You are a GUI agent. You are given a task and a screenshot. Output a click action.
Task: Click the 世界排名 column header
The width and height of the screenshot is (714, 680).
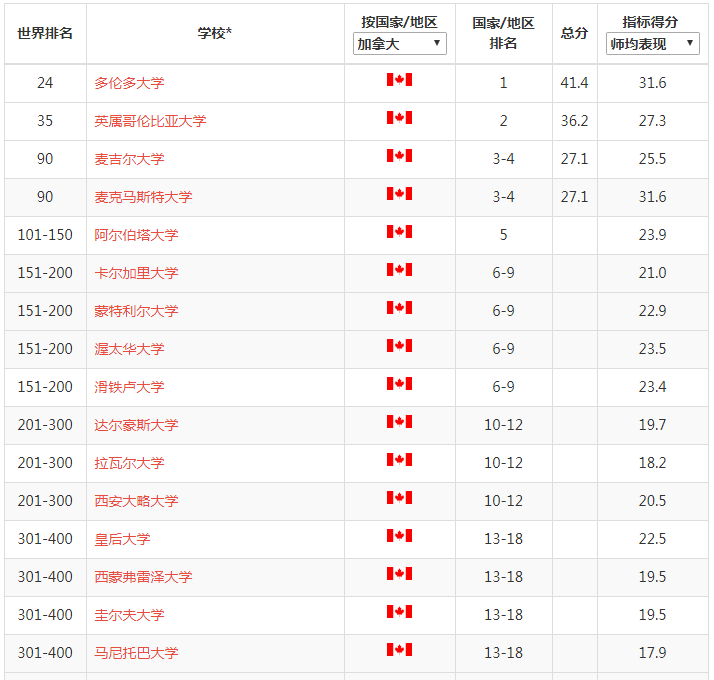tap(45, 33)
